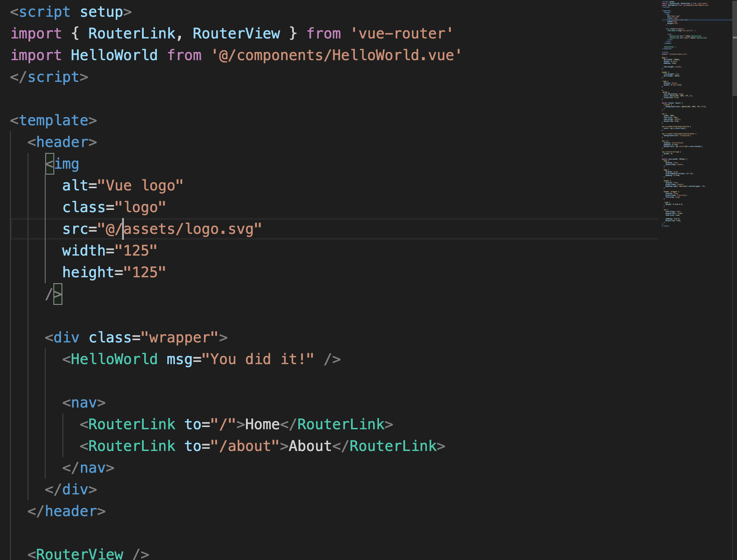Image resolution: width=737 pixels, height=560 pixels.
Task: Click the 'vue-router' module string
Action: [x=400, y=33]
